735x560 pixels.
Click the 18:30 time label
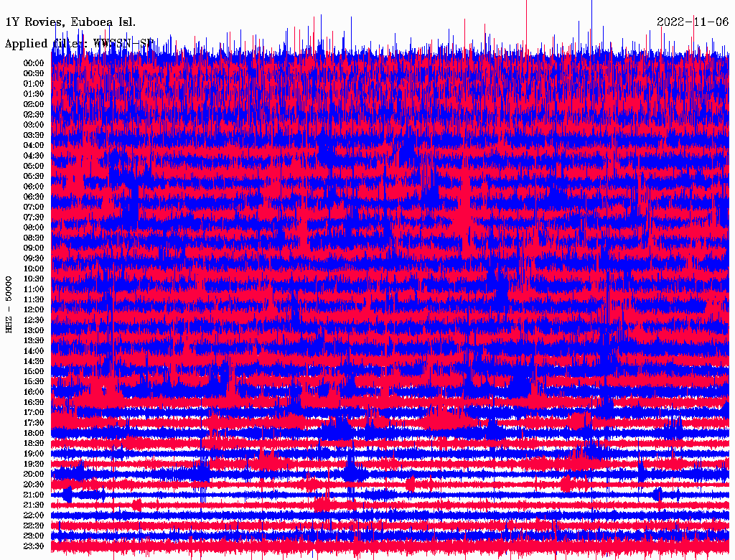click(34, 443)
